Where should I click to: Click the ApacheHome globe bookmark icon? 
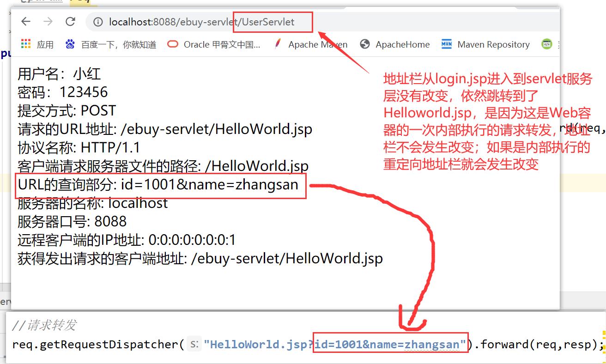pyautogui.click(x=365, y=44)
